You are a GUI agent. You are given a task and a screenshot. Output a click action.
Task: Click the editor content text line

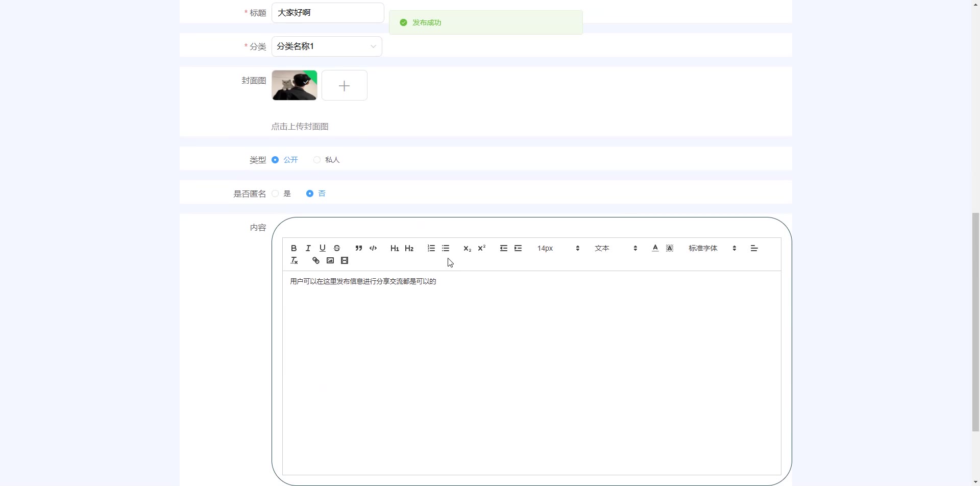[363, 281]
